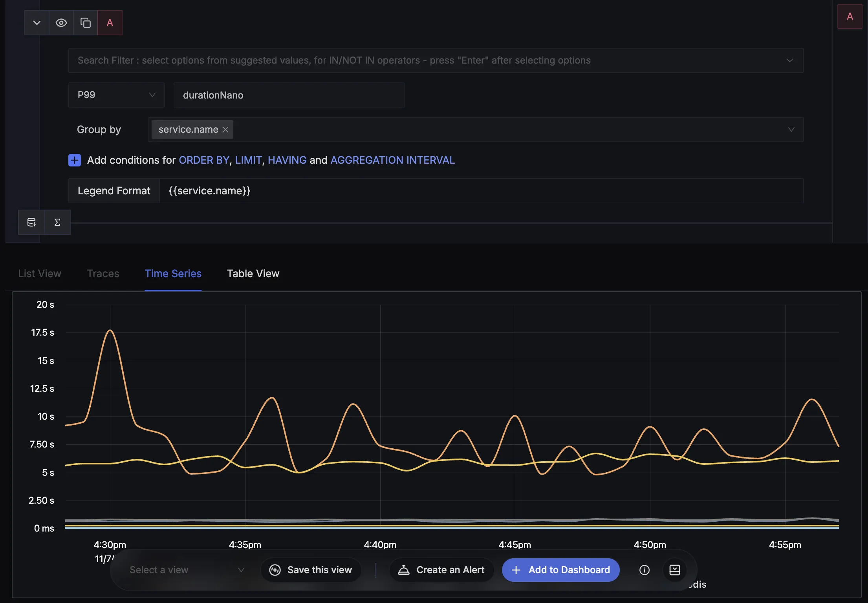Click the copy/duplicate panel icon
Viewport: 868px width, 603px height.
click(x=85, y=22)
